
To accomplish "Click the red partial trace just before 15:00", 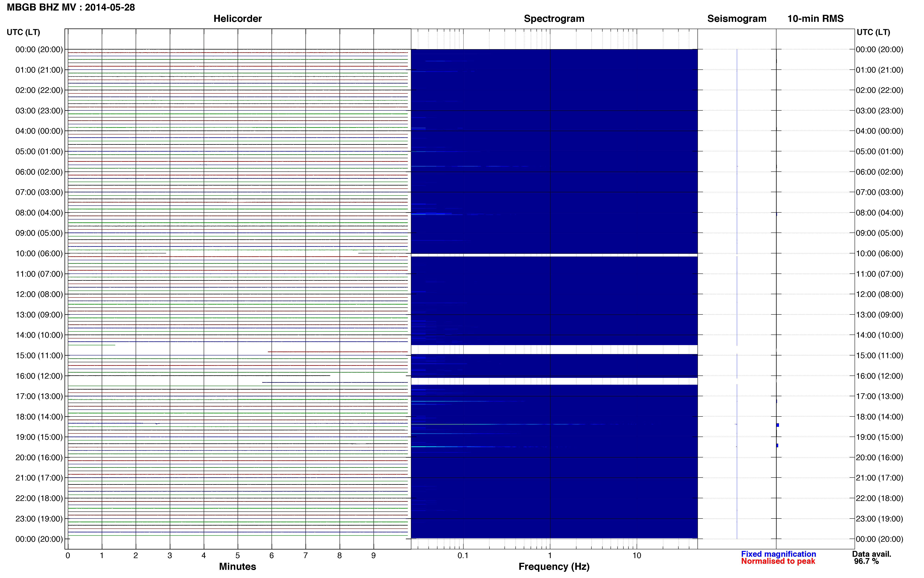I will click(338, 352).
